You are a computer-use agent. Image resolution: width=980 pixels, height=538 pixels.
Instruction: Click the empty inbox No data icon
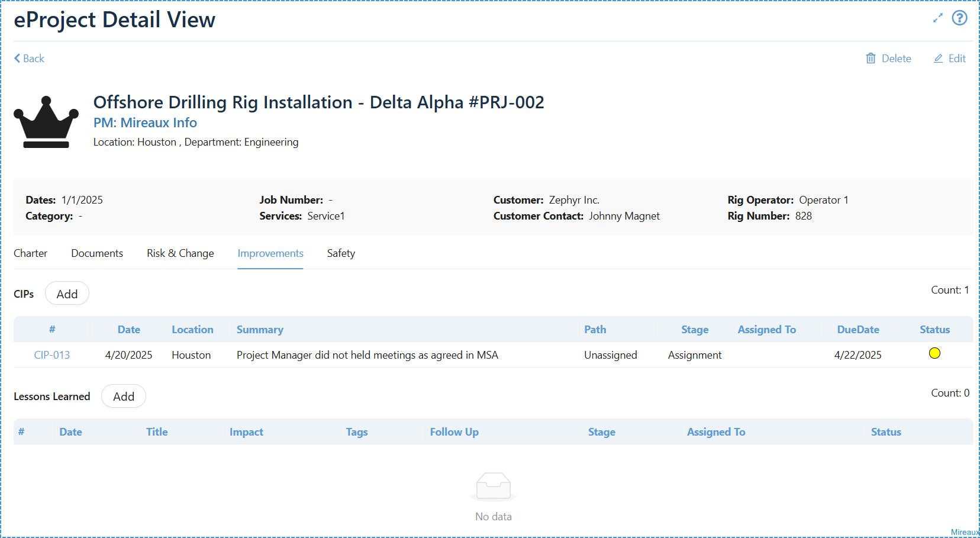[494, 487]
